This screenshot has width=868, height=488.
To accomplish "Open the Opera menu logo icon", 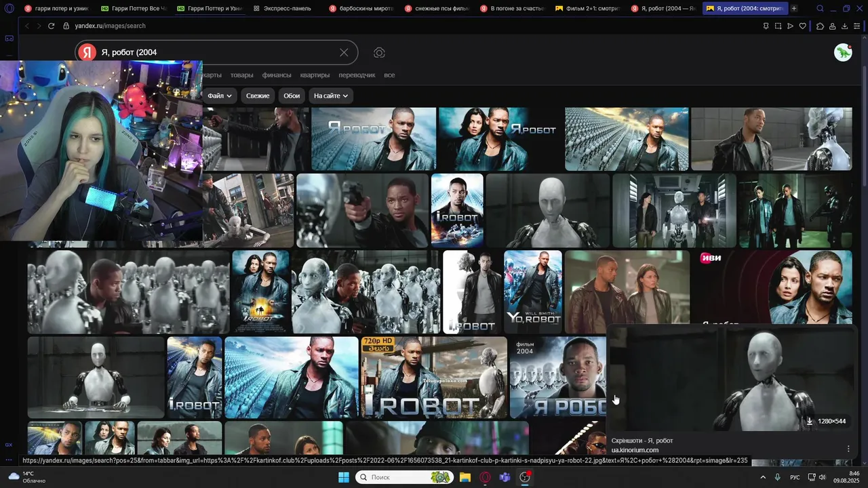I will click(9, 9).
